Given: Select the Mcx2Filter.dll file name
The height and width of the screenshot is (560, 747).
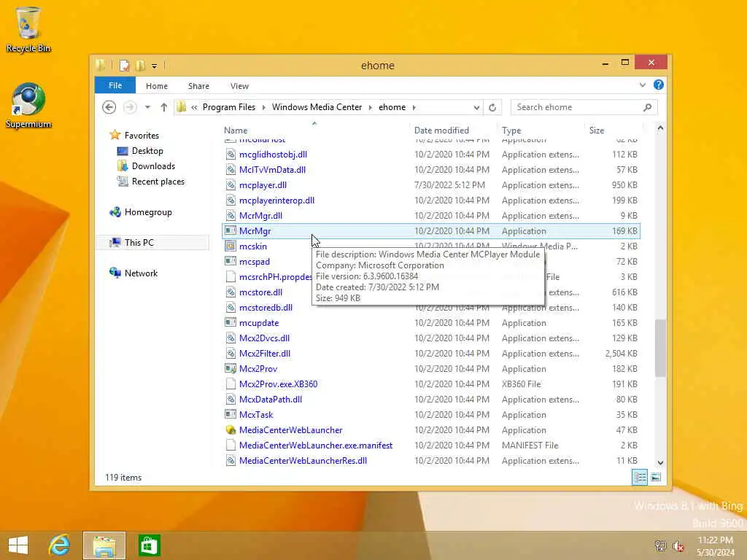Looking at the screenshot, I should click(x=264, y=354).
